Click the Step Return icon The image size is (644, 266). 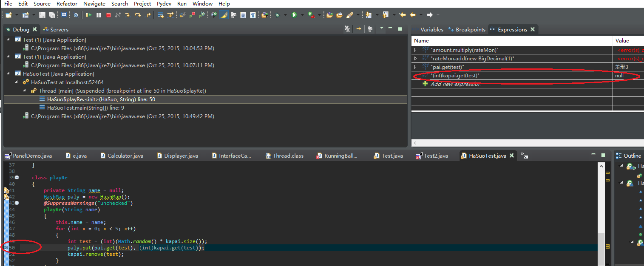click(x=148, y=15)
